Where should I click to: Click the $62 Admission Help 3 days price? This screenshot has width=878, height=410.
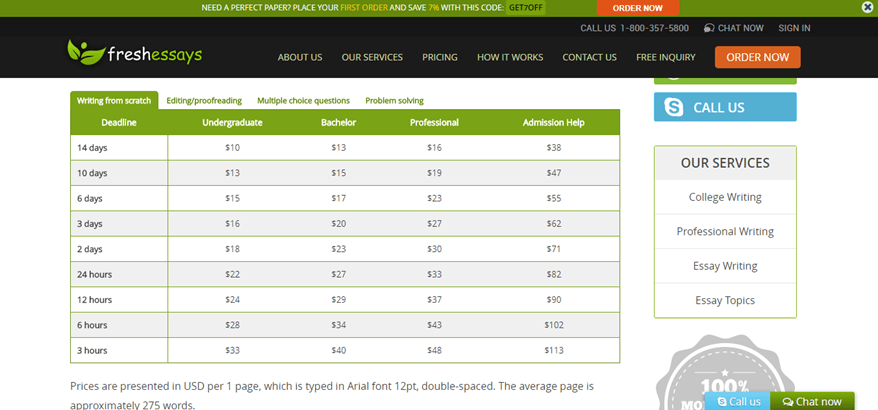554,223
